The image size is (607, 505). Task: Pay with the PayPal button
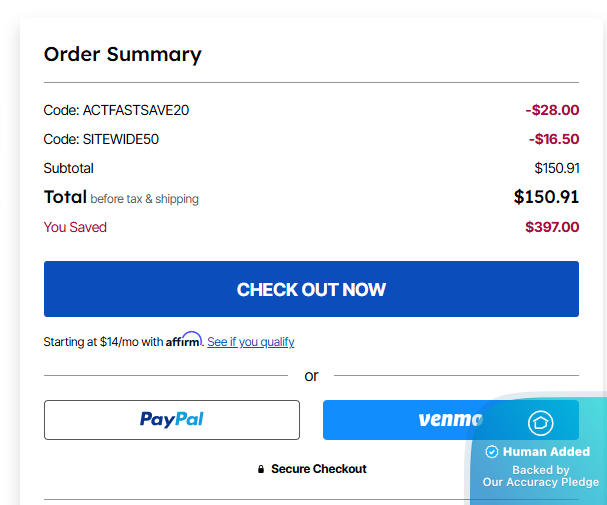tap(171, 420)
